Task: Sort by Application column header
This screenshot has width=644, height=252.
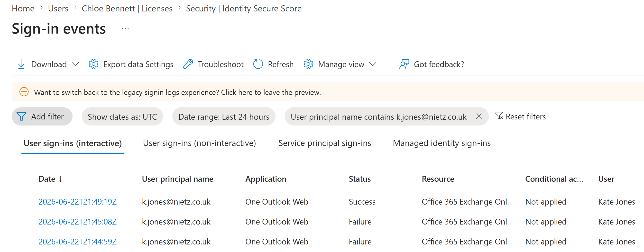Action: (x=266, y=179)
